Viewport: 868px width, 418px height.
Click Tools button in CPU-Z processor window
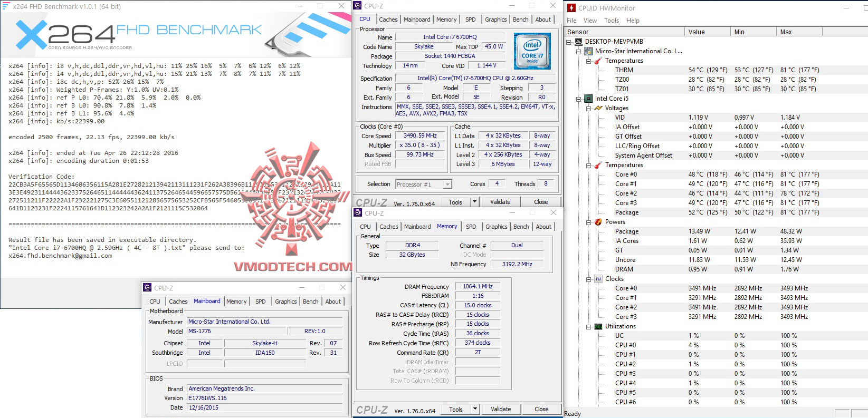[455, 202]
